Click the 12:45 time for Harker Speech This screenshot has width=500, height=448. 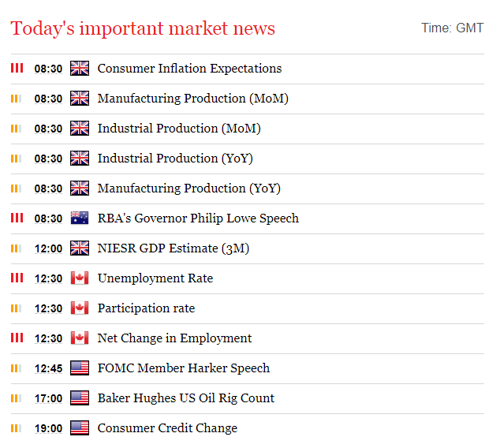48,368
